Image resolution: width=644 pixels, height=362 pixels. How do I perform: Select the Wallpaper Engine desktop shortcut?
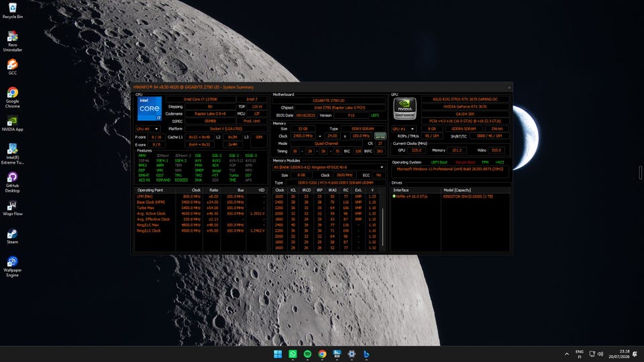[x=12, y=266]
